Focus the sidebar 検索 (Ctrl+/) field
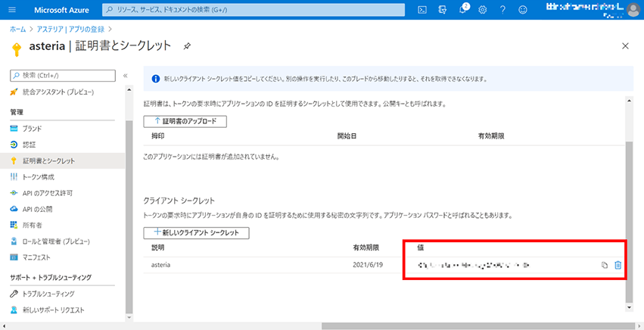This screenshot has height=330, width=644. pos(63,76)
